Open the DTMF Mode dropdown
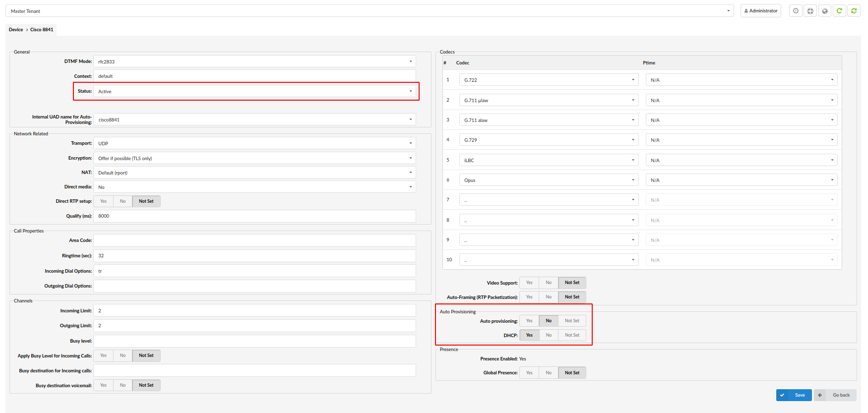Viewport: 868px width, 413px height. (x=254, y=61)
